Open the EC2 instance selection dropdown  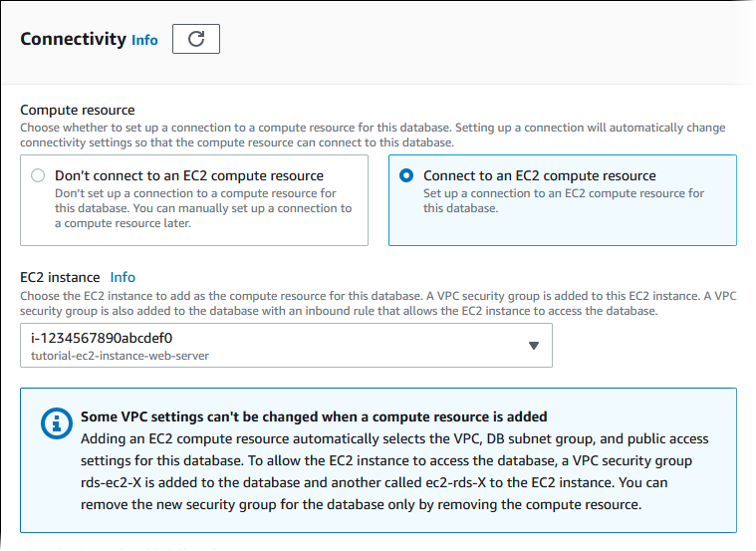[286, 345]
